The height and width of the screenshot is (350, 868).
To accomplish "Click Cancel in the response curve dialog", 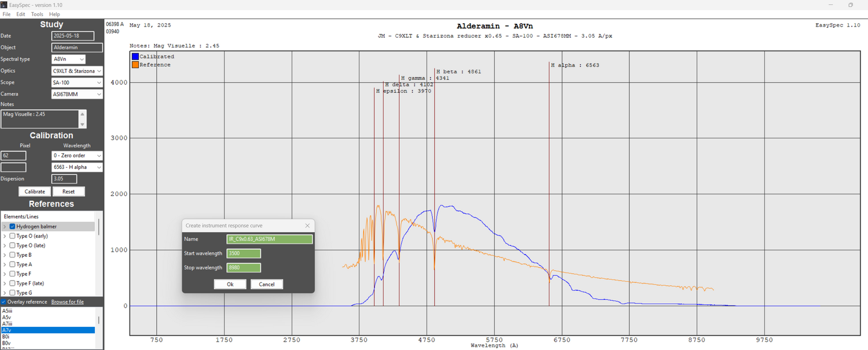I will click(267, 284).
